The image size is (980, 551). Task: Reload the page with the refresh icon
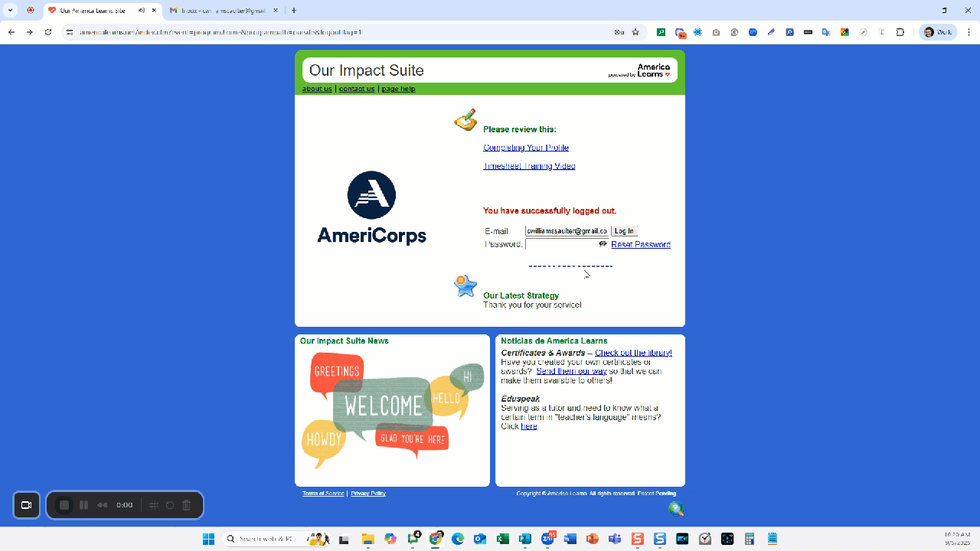pyautogui.click(x=48, y=32)
